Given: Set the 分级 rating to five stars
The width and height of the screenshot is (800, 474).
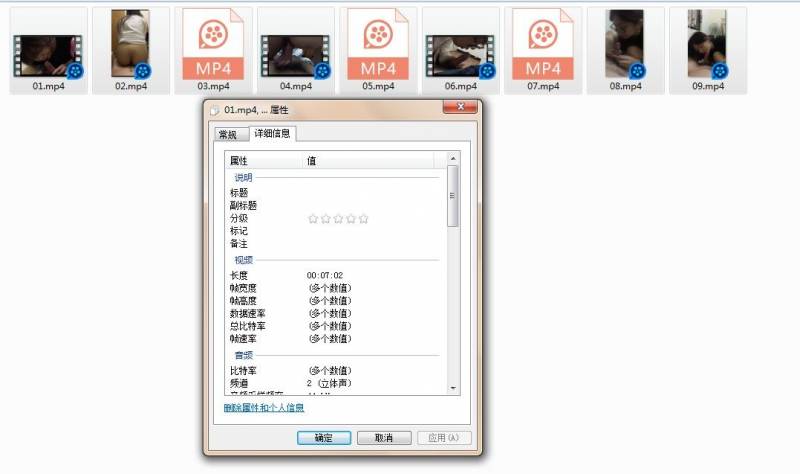Looking at the screenshot, I should [363, 218].
